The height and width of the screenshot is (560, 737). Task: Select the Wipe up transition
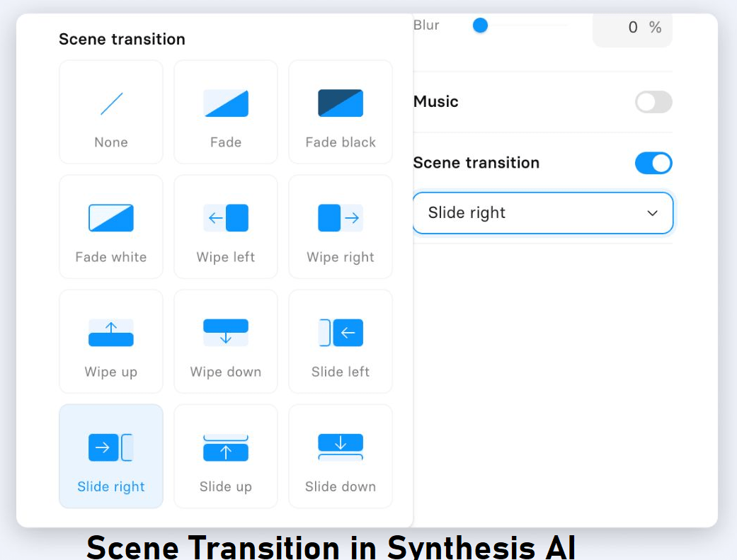coord(110,341)
